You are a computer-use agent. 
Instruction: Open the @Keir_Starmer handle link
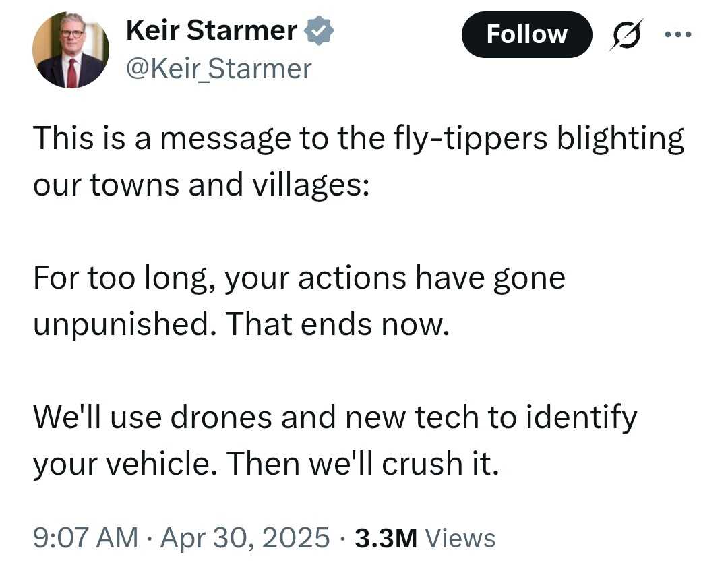(x=218, y=69)
